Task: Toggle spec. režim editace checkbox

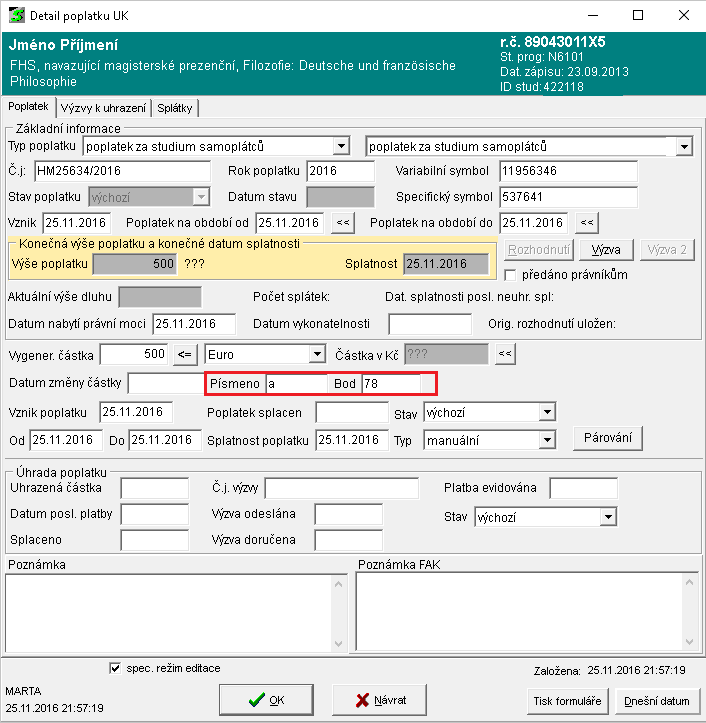Action: point(114,668)
